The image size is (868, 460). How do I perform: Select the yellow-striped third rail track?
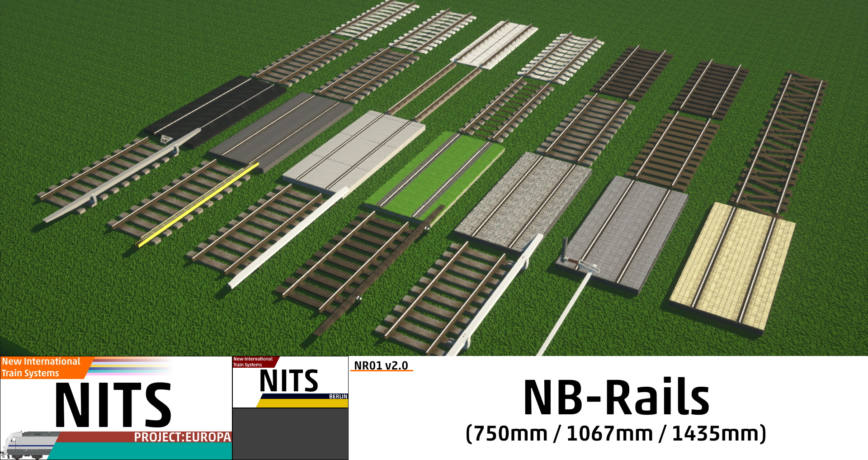point(184,204)
